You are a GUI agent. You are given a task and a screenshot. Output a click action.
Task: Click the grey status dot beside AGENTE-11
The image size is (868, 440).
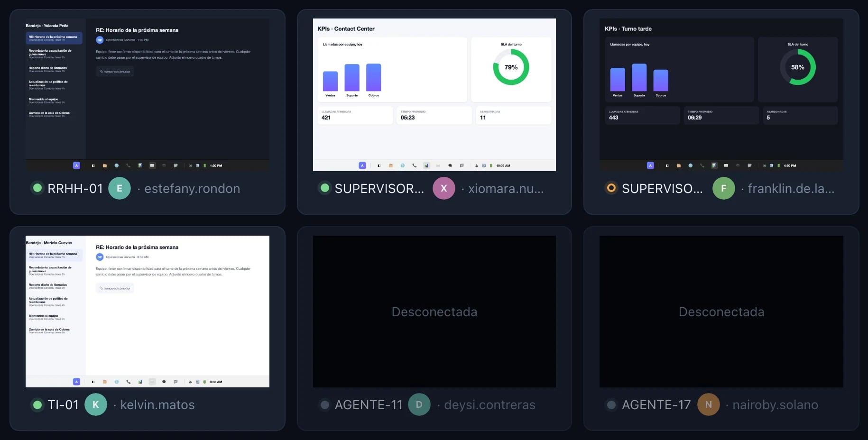[x=324, y=405]
